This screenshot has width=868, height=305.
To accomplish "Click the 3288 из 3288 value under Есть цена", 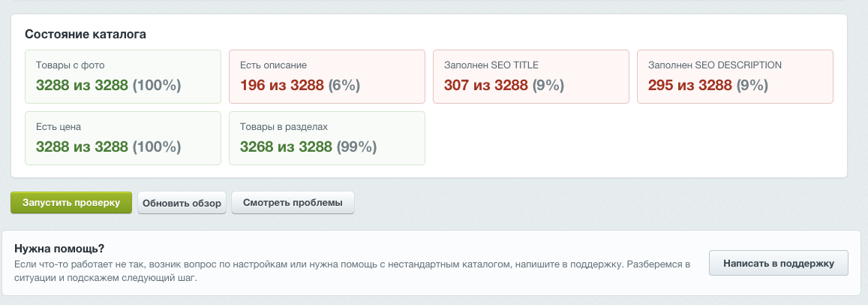I will (x=82, y=147).
